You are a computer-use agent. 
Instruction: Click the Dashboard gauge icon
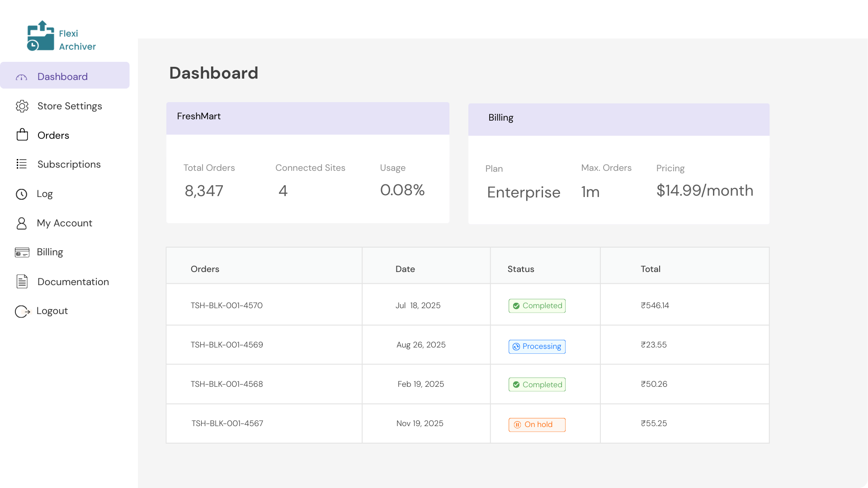click(x=22, y=77)
